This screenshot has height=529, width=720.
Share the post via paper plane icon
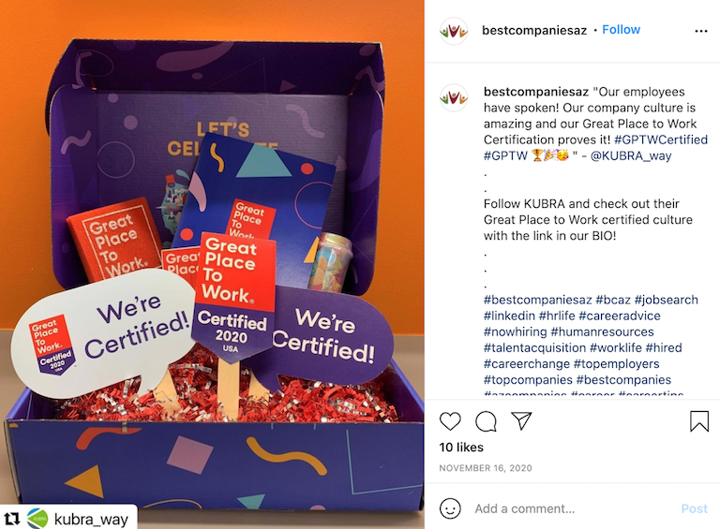point(521,421)
